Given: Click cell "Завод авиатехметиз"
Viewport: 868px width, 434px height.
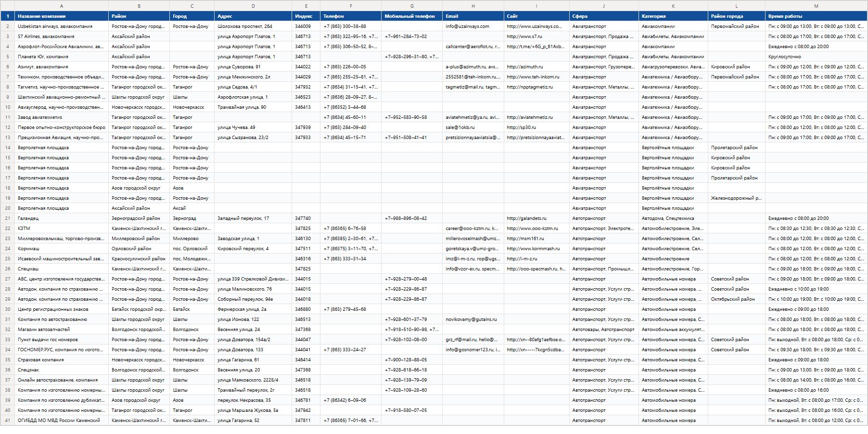Looking at the screenshot, I should pos(62,117).
